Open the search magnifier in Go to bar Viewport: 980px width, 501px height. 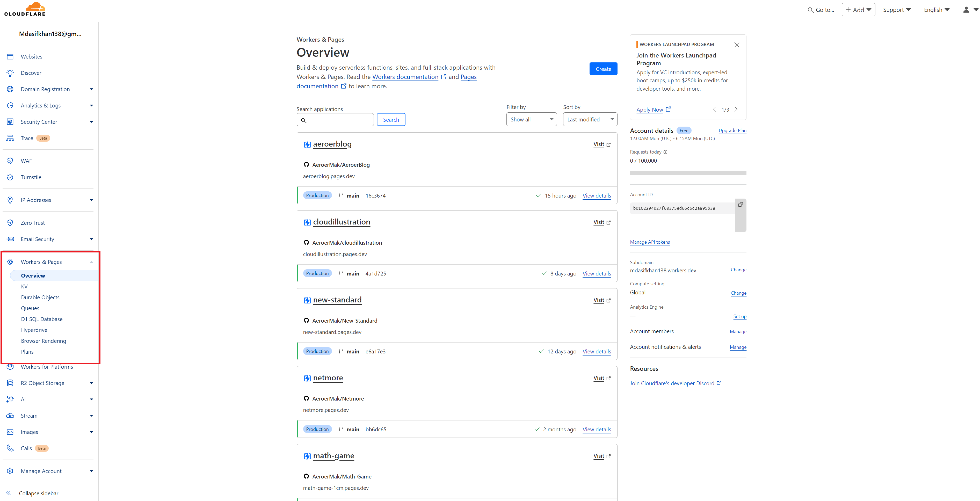(811, 10)
